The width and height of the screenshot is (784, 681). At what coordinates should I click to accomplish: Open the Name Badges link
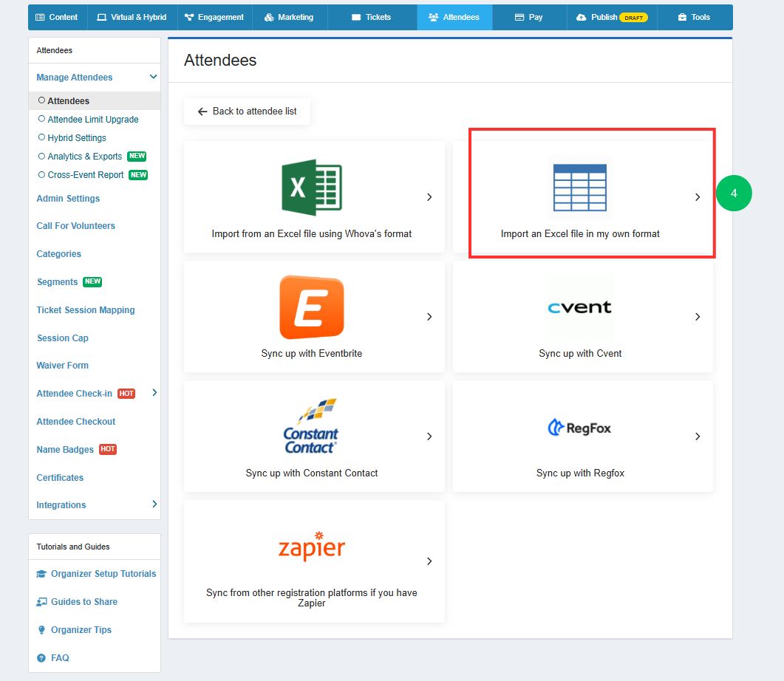click(65, 450)
